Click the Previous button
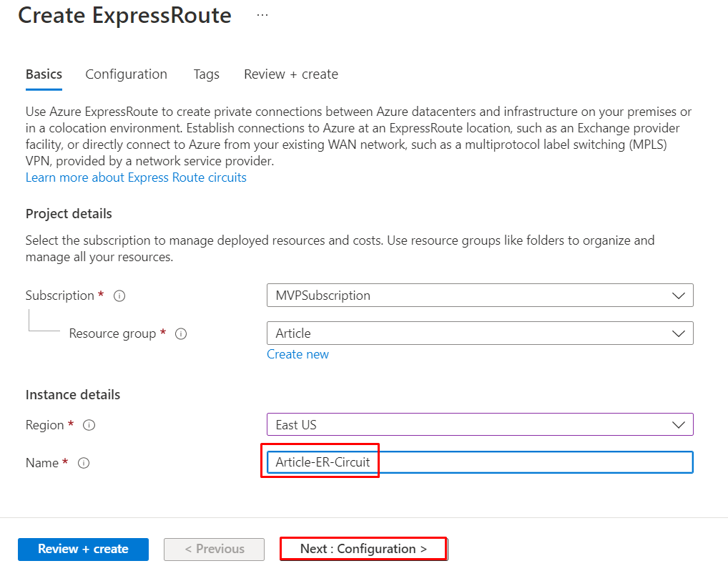The width and height of the screenshot is (728, 576). pyautogui.click(x=214, y=550)
